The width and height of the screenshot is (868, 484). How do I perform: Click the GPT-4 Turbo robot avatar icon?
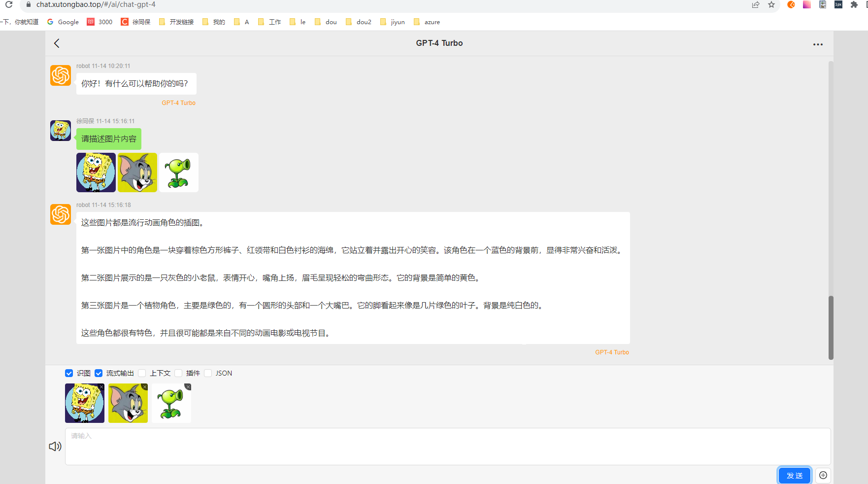(60, 75)
